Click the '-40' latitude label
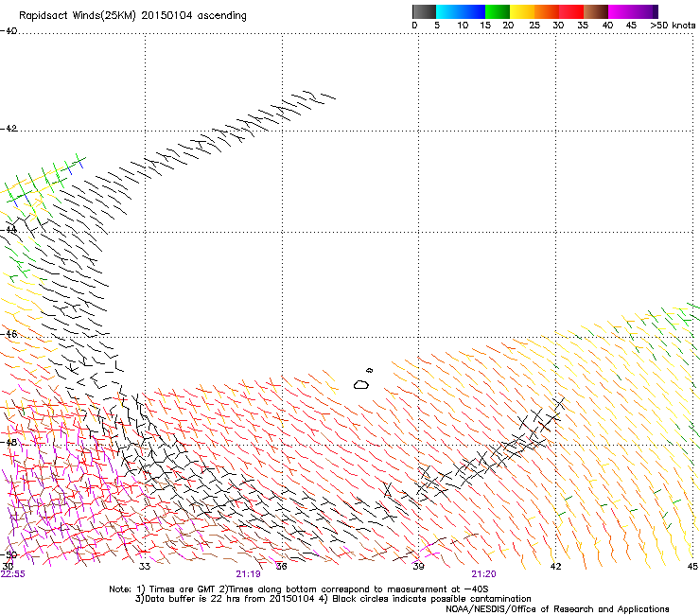700x615 pixels. point(9,31)
